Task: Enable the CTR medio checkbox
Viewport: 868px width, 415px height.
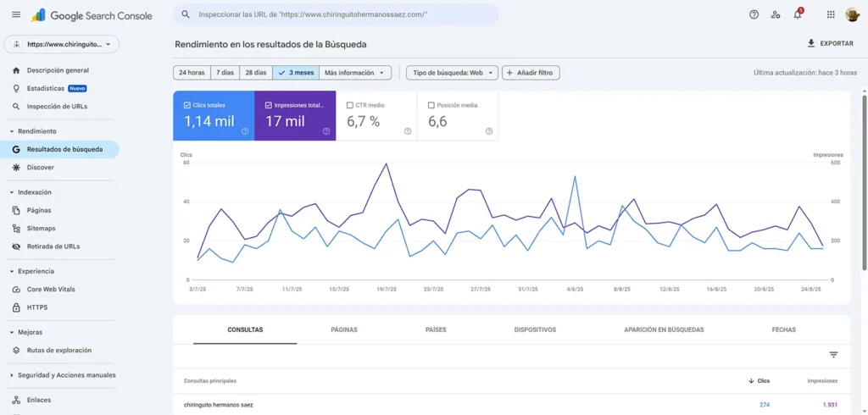Action: pos(350,106)
